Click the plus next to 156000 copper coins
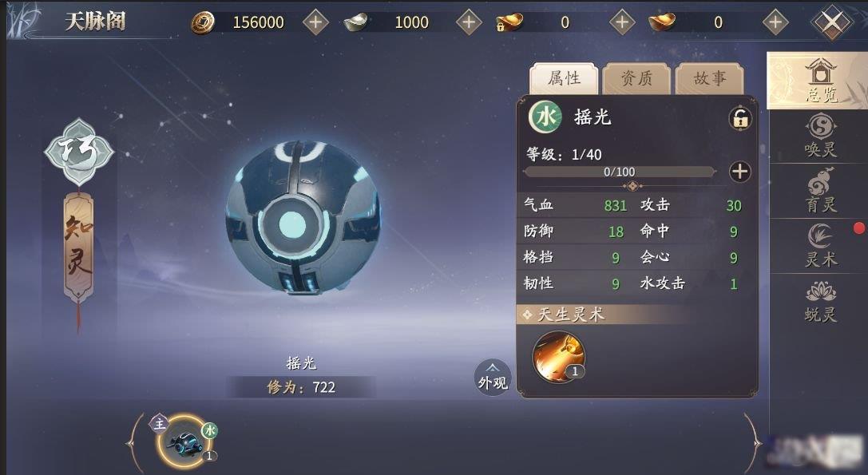Image resolution: width=868 pixels, height=475 pixels. (316, 22)
